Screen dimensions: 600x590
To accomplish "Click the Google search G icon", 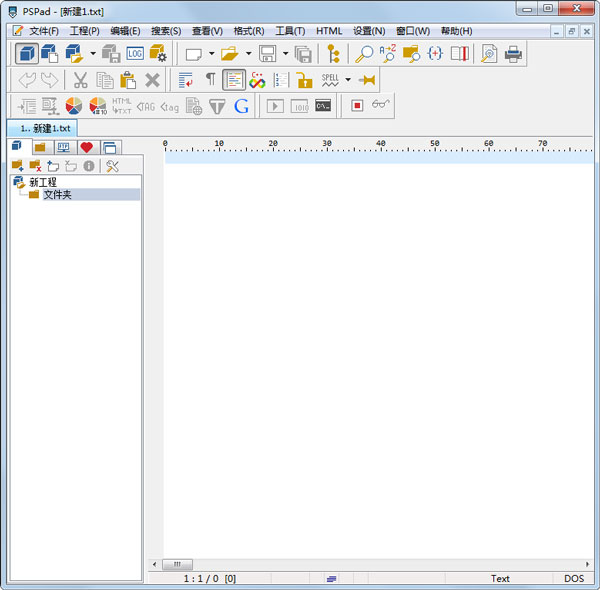I will click(x=241, y=106).
